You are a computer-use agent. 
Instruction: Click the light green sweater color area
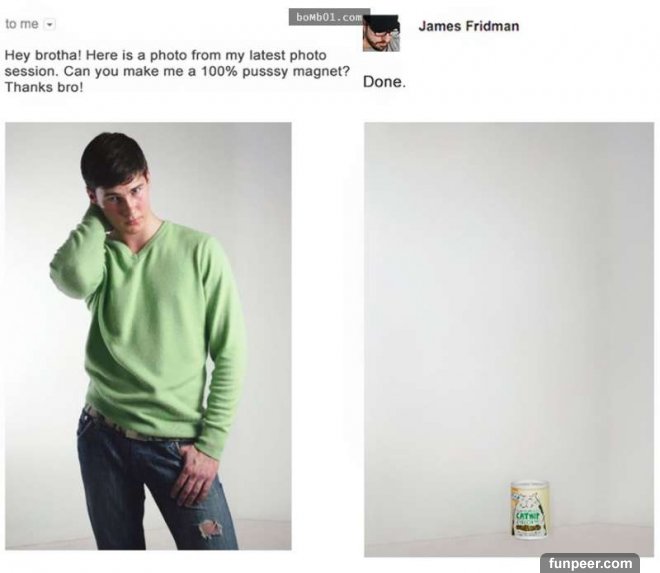pyautogui.click(x=156, y=333)
